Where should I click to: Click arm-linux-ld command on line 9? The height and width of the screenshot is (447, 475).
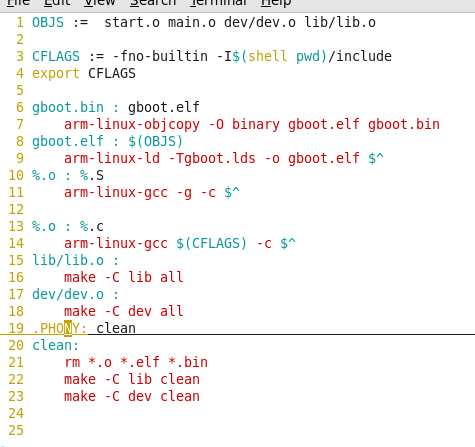(x=112, y=158)
